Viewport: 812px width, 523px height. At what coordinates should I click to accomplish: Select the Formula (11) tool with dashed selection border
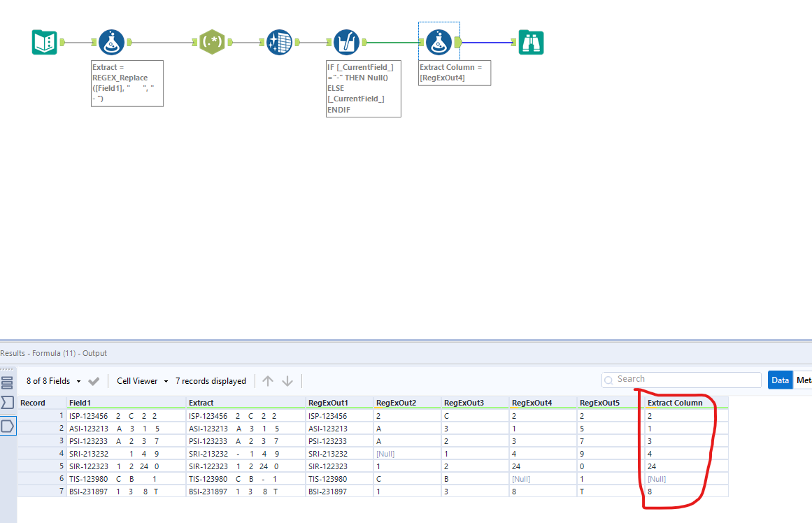point(439,42)
